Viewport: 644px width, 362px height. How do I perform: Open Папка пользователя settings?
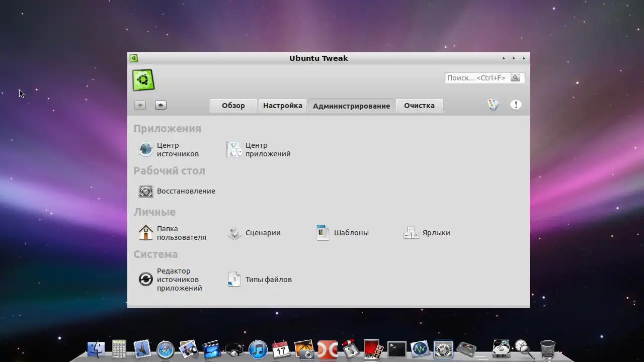172,233
